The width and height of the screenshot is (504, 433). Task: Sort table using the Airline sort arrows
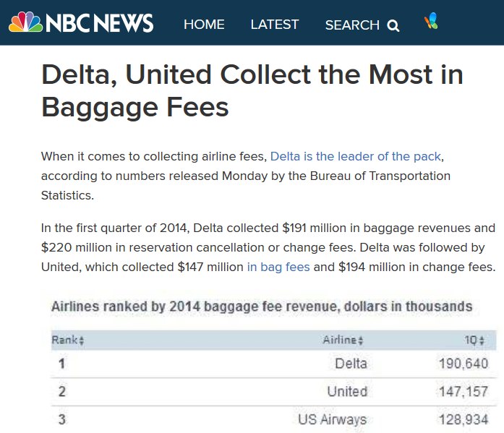tap(360, 340)
